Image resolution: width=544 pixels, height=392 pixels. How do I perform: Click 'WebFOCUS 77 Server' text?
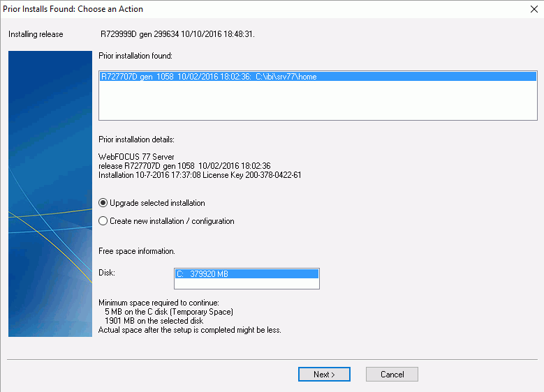point(136,157)
